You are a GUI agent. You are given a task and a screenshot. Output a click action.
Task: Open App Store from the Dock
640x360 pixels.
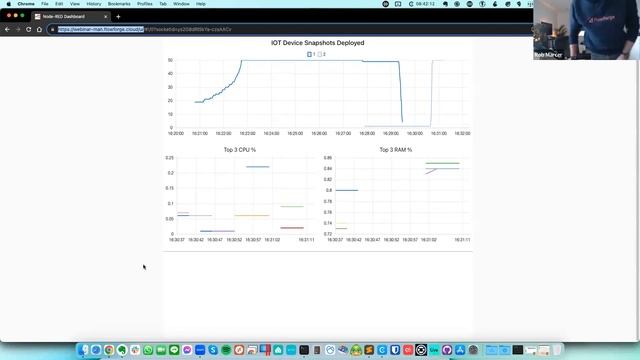click(x=460, y=350)
